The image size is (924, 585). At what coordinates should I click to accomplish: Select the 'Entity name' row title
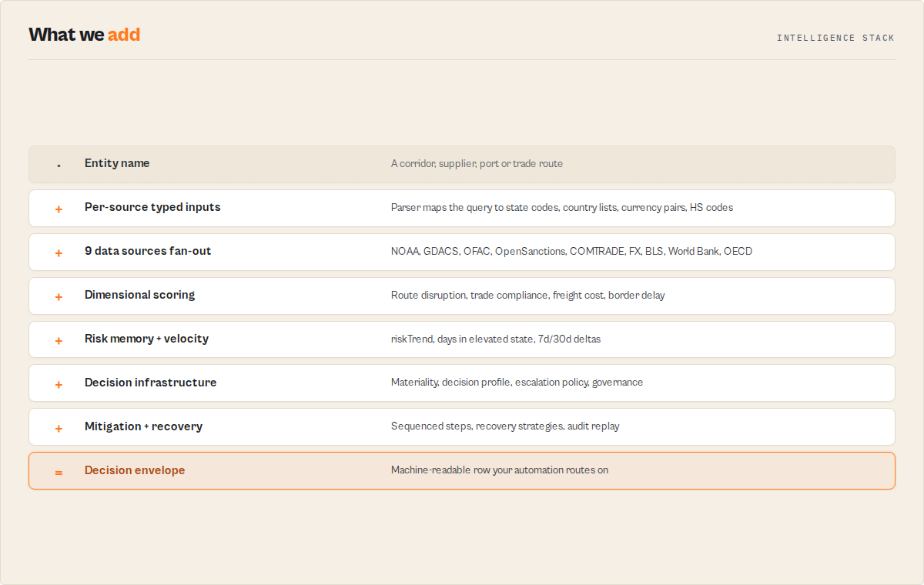117,163
